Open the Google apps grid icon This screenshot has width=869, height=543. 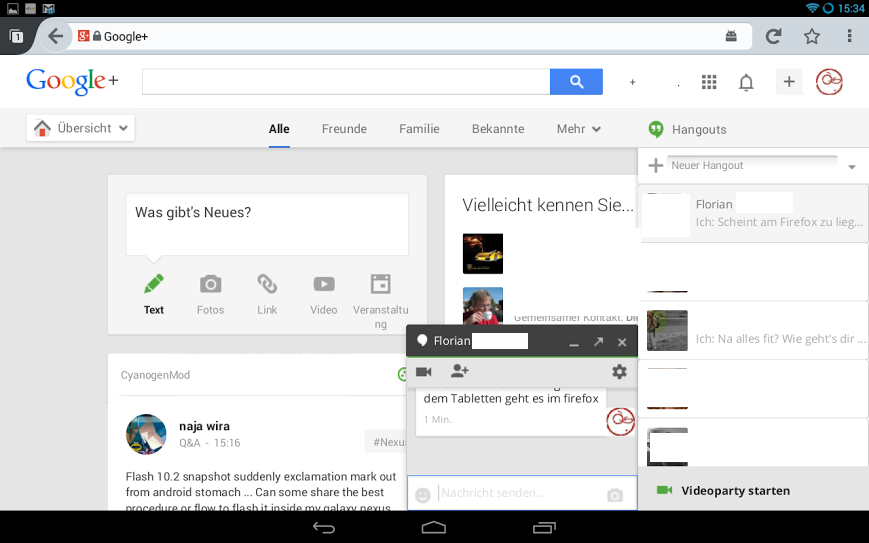709,82
